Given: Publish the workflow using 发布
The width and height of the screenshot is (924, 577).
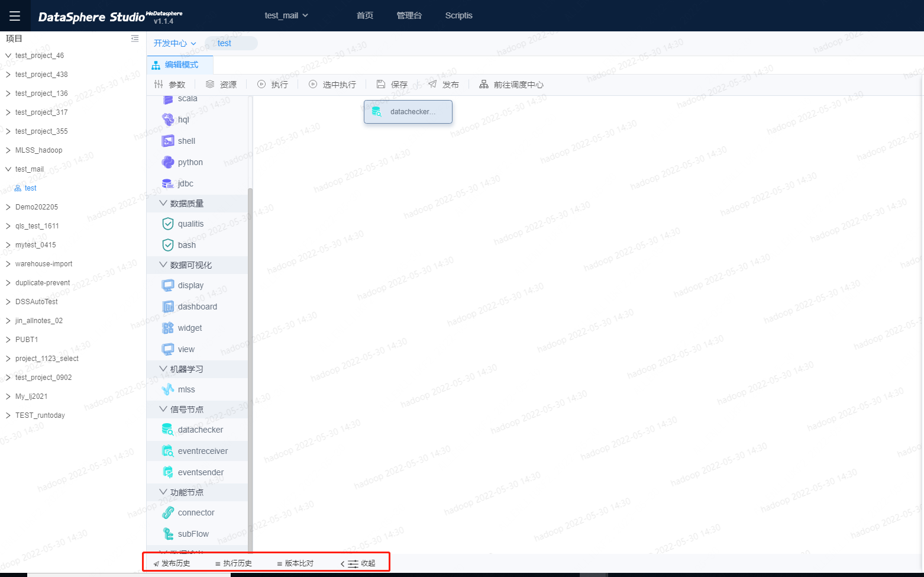Looking at the screenshot, I should coord(444,84).
